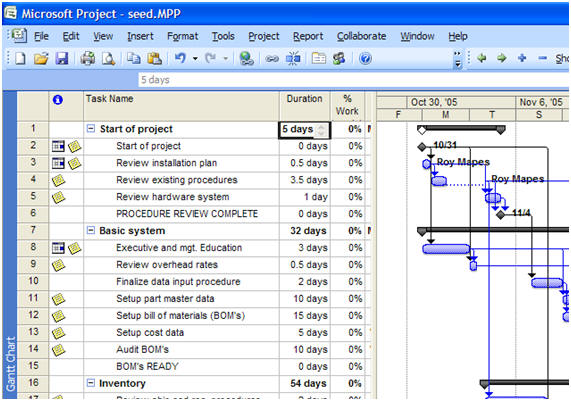Link selected tasks using chain icon

272,59
